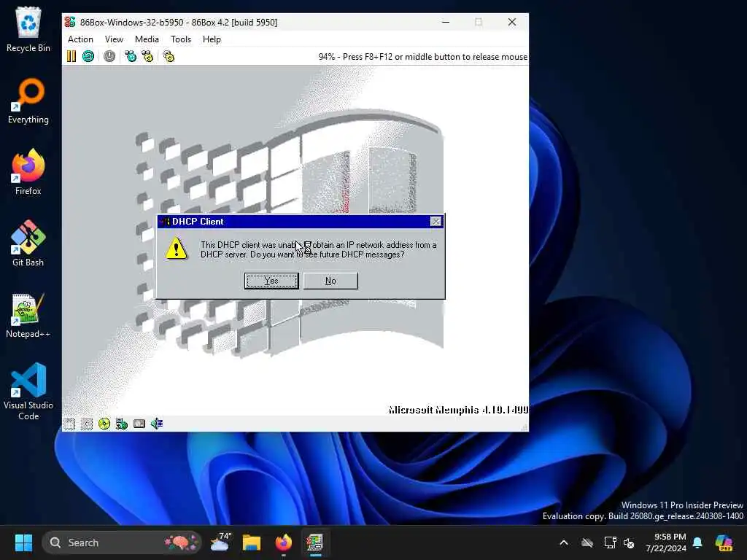
Task: Open the weather widget showing 74°
Action: [221, 542]
